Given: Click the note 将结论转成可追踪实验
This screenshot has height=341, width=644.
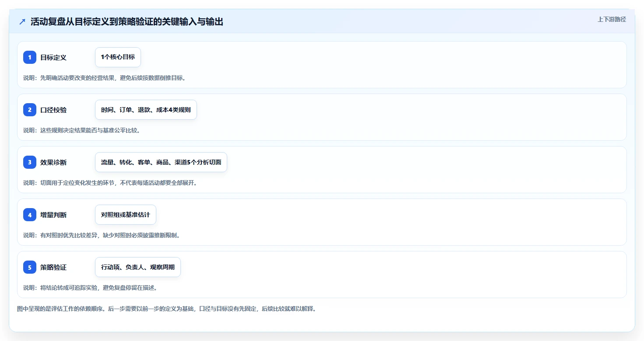Looking at the screenshot, I should click(x=69, y=288).
